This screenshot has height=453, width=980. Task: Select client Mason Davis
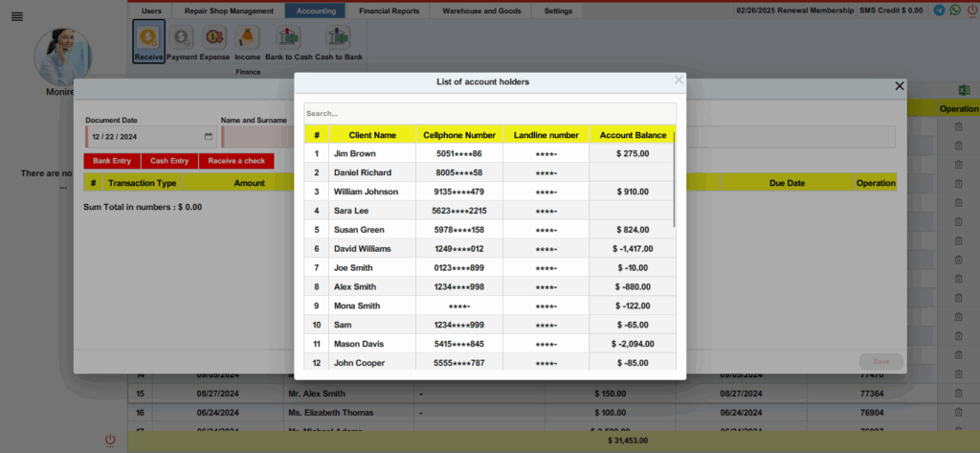359,344
